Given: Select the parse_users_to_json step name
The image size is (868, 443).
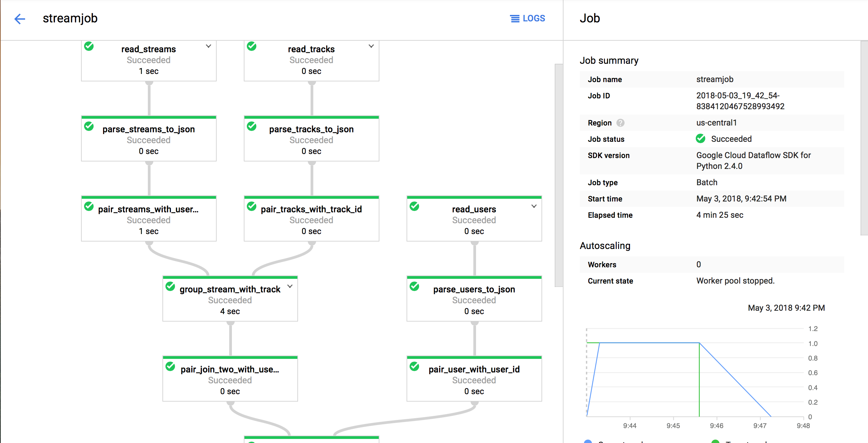Looking at the screenshot, I should (x=474, y=289).
